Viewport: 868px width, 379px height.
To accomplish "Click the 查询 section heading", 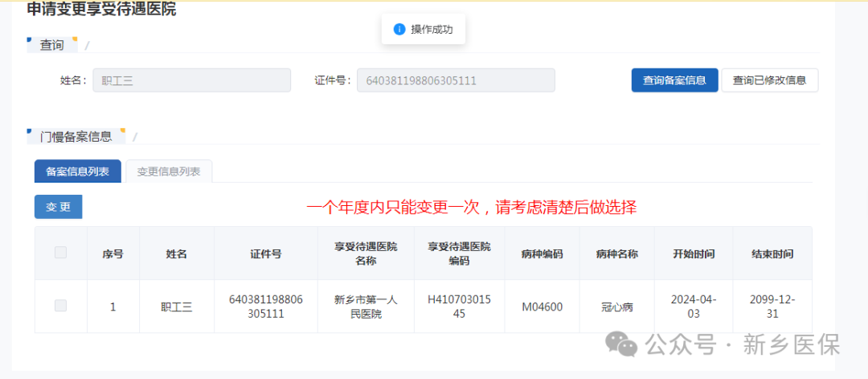I will tap(51, 45).
